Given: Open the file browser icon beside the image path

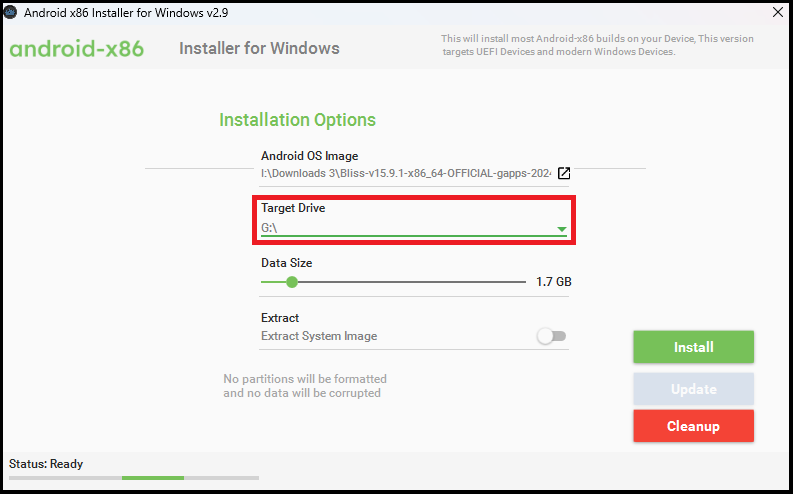Looking at the screenshot, I should [564, 173].
